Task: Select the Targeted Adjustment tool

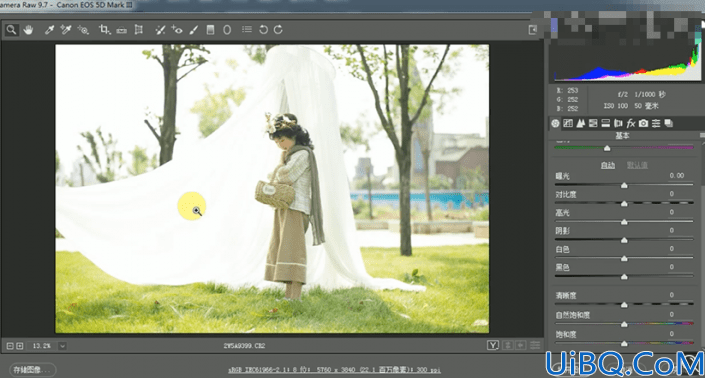Action: pos(83,30)
